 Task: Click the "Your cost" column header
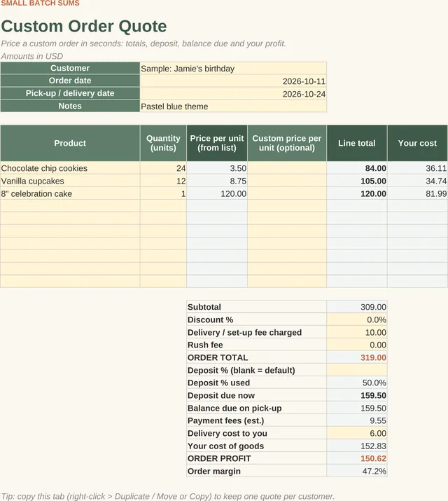tap(417, 143)
